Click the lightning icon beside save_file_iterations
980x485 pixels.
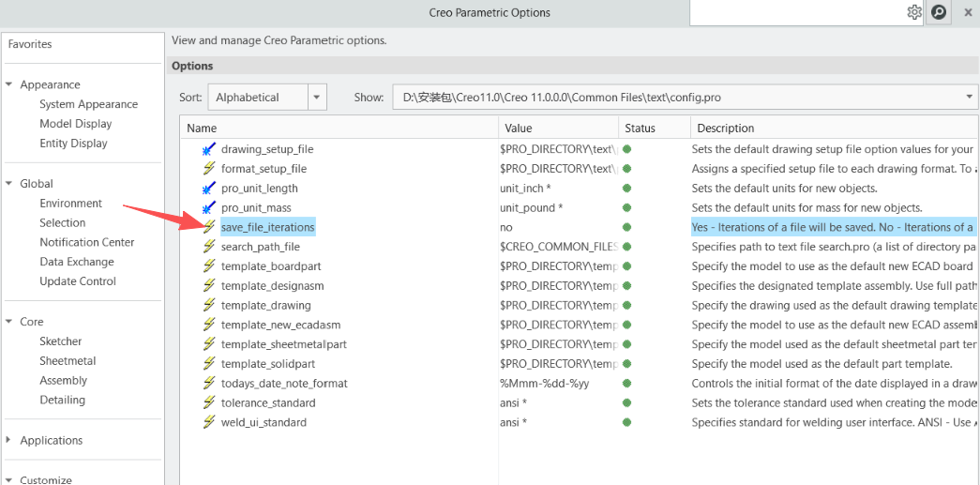pyautogui.click(x=209, y=227)
